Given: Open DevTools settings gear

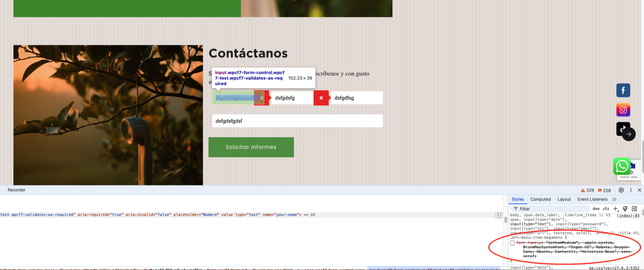Looking at the screenshot, I should [621, 190].
